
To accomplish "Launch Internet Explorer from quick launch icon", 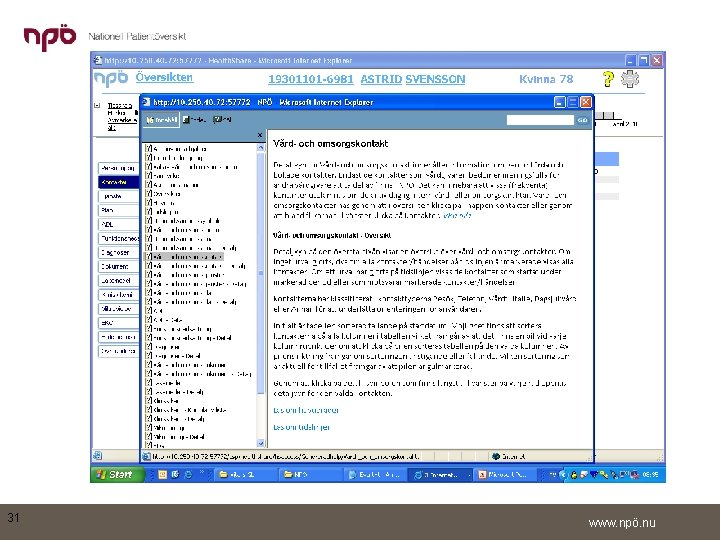I will [x=188, y=475].
